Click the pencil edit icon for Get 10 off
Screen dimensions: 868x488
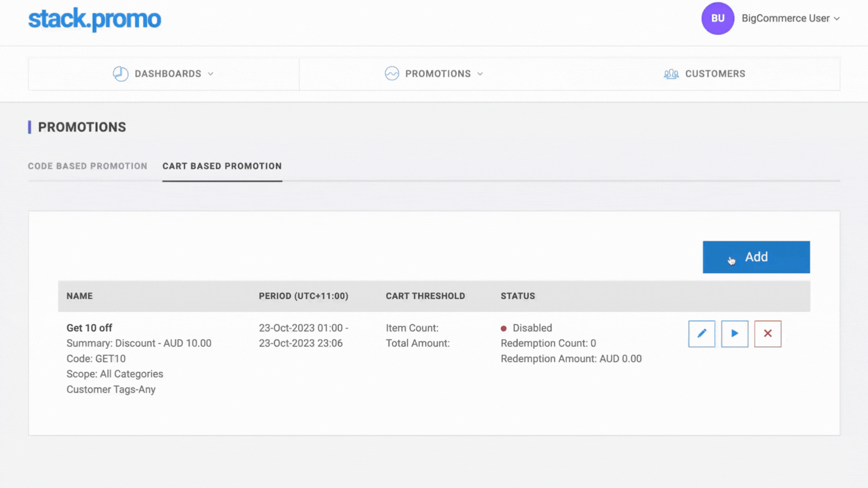click(702, 334)
